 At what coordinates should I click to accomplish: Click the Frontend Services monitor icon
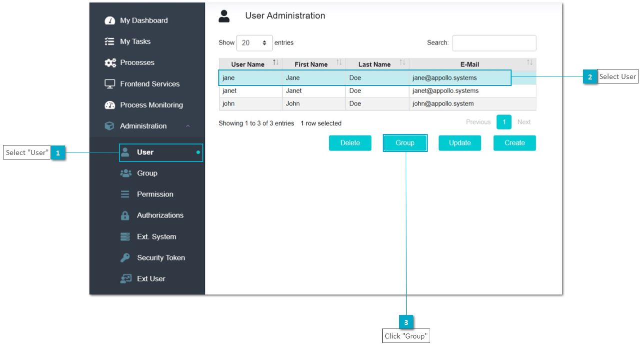(x=109, y=84)
